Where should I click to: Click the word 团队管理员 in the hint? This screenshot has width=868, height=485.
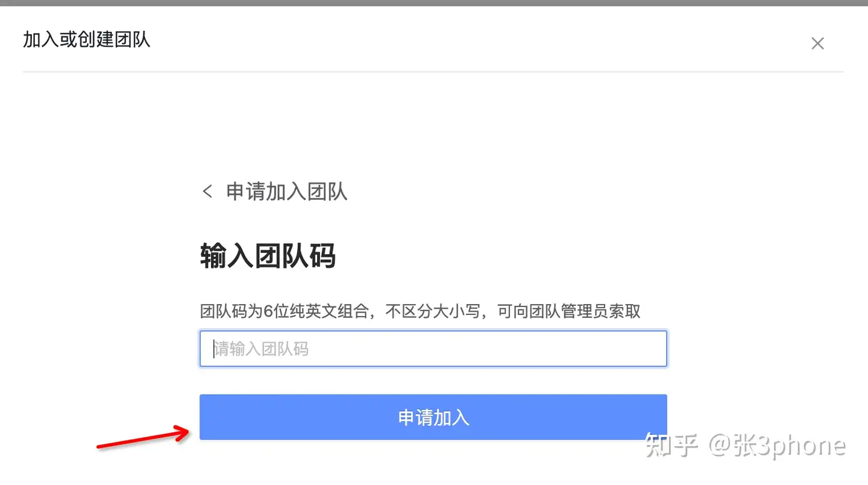click(577, 311)
